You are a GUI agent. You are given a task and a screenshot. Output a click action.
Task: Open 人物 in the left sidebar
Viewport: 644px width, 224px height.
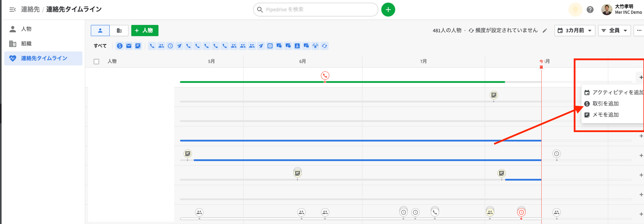(43, 29)
